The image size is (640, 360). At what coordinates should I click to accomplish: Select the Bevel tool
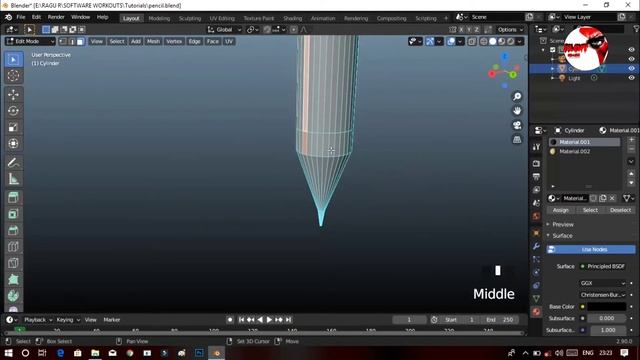pyautogui.click(x=13, y=231)
